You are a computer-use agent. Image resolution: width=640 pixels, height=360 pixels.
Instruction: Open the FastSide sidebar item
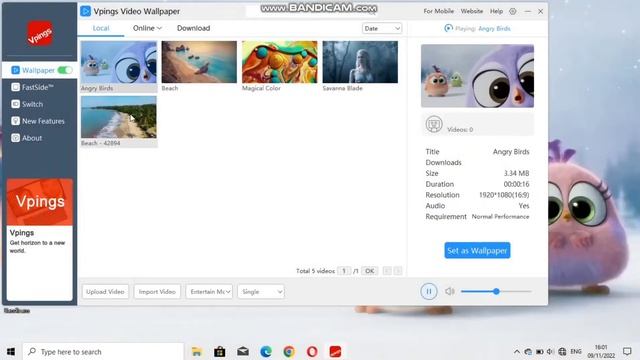click(x=33, y=87)
